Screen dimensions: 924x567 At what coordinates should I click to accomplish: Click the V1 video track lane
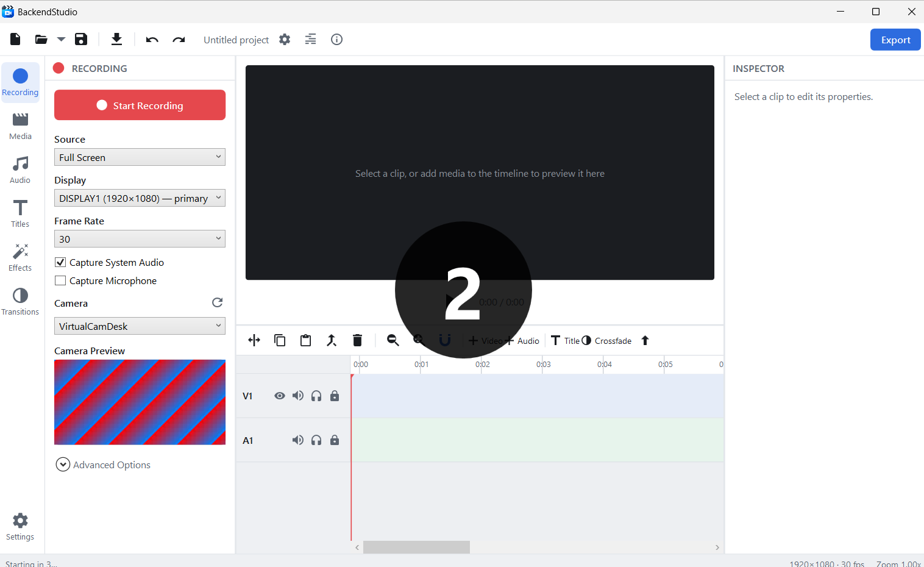tap(538, 396)
